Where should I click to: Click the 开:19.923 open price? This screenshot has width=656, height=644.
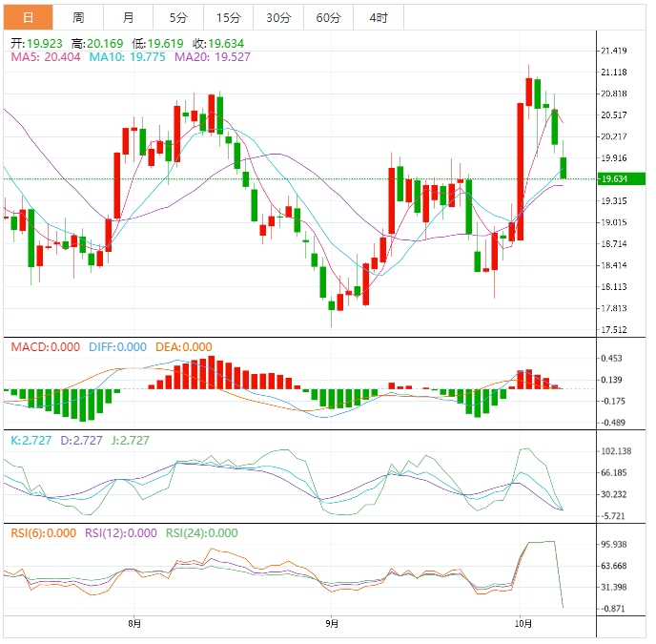[x=36, y=44]
